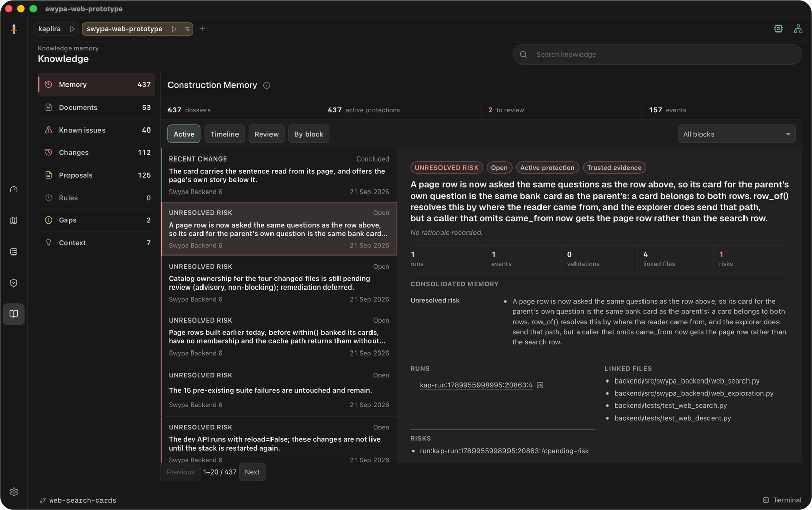
Task: Open the list panel icon in left rail
Action: click(14, 252)
